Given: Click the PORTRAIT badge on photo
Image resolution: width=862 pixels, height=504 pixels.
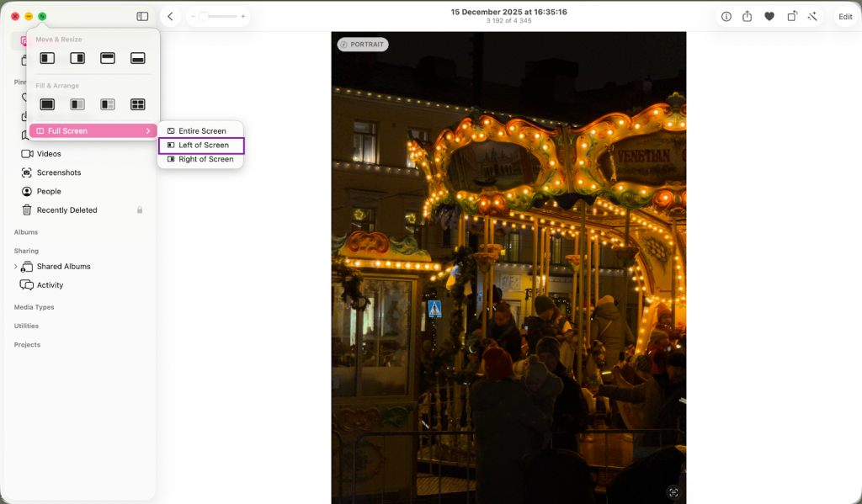Looking at the screenshot, I should (x=363, y=45).
